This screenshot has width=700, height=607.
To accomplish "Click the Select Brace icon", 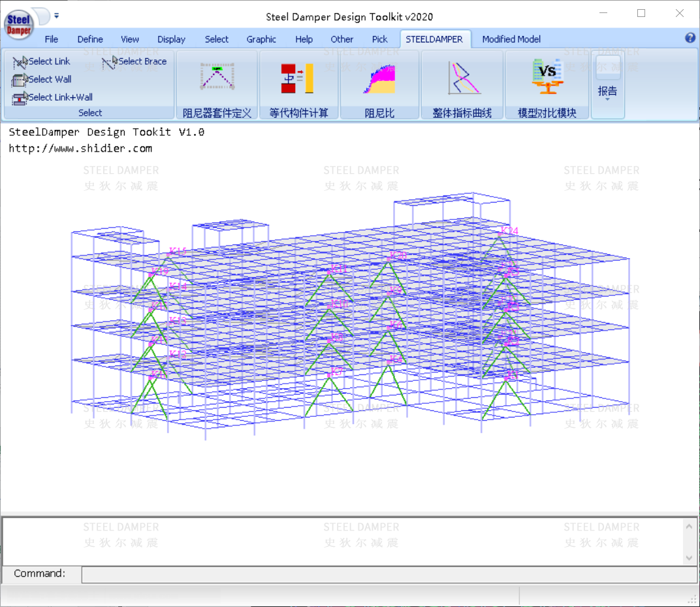I will pos(110,62).
